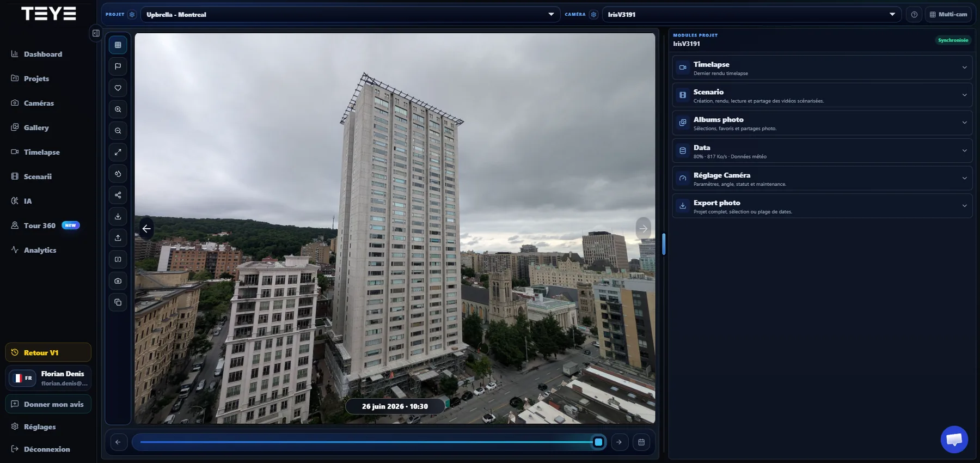The height and width of the screenshot is (463, 980).
Task: Click the Multi-cam button
Action: [x=948, y=15]
